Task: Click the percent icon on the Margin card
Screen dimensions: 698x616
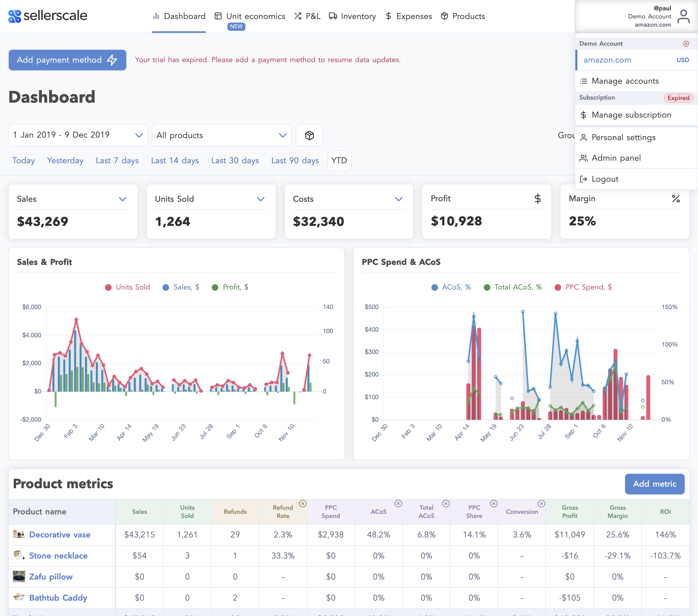Action: (x=675, y=198)
